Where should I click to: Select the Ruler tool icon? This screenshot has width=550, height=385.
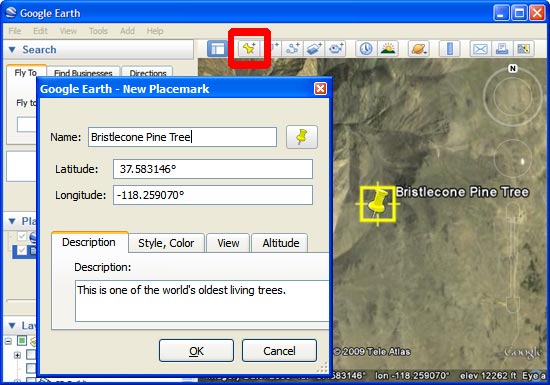point(449,48)
